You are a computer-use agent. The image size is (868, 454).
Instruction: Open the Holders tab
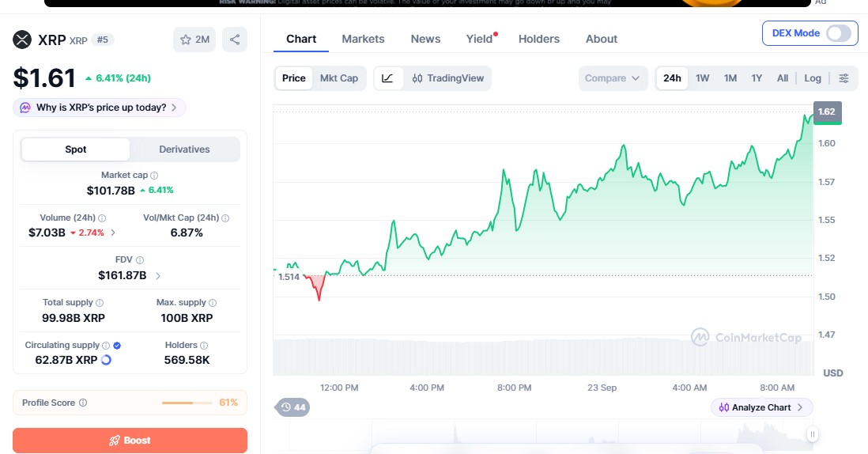[x=539, y=39]
